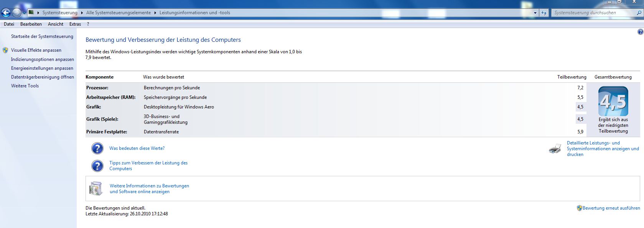Expand arrow after Alle Systemsteuerungselemente
The width and height of the screenshot is (644, 228).
155,13
